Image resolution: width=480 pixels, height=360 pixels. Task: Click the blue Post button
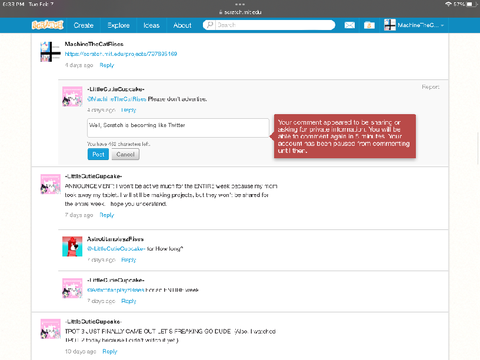pos(98,154)
